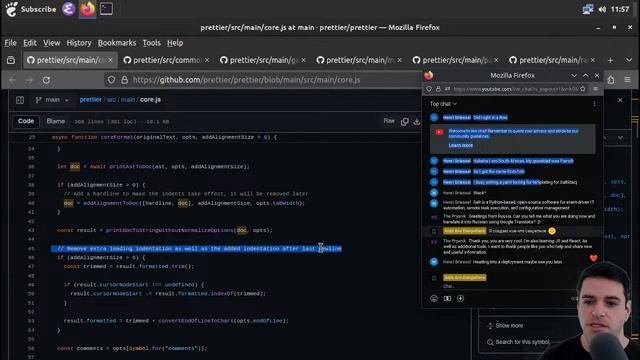Expand the list all tabs chevron
The image size is (640, 360).
click(x=629, y=60)
